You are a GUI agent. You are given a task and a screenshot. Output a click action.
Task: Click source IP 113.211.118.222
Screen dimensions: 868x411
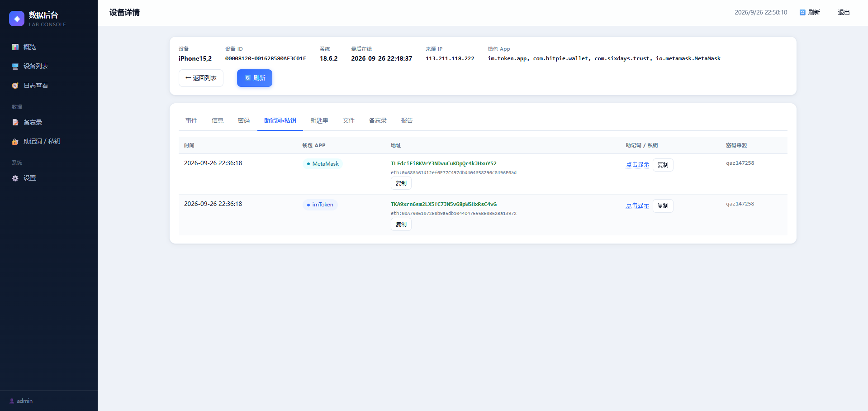click(450, 58)
